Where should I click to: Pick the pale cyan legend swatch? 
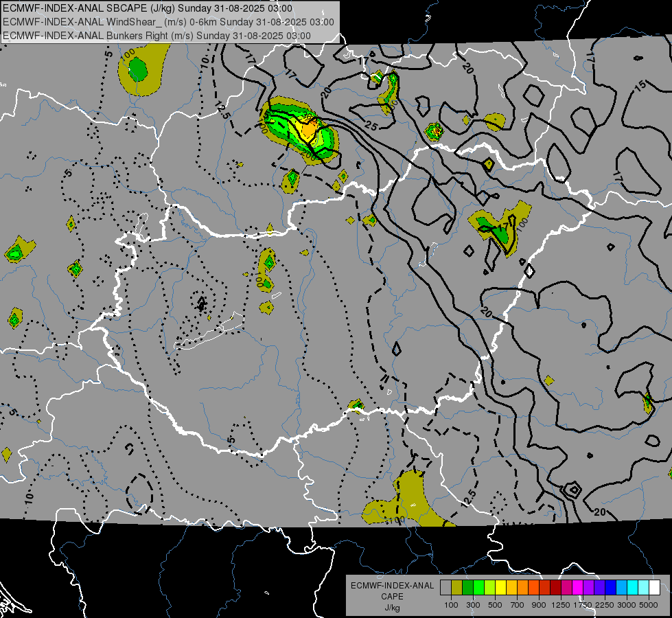point(643,587)
